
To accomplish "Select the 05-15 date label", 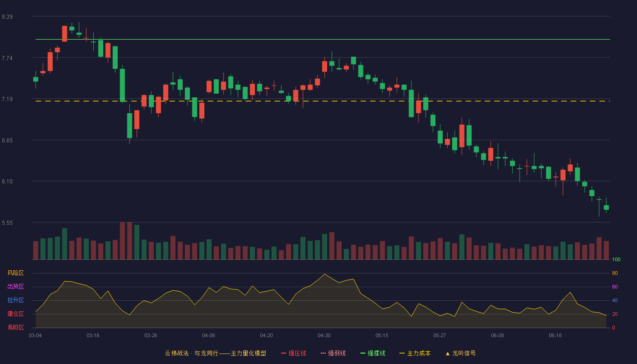I will pyautogui.click(x=382, y=335).
